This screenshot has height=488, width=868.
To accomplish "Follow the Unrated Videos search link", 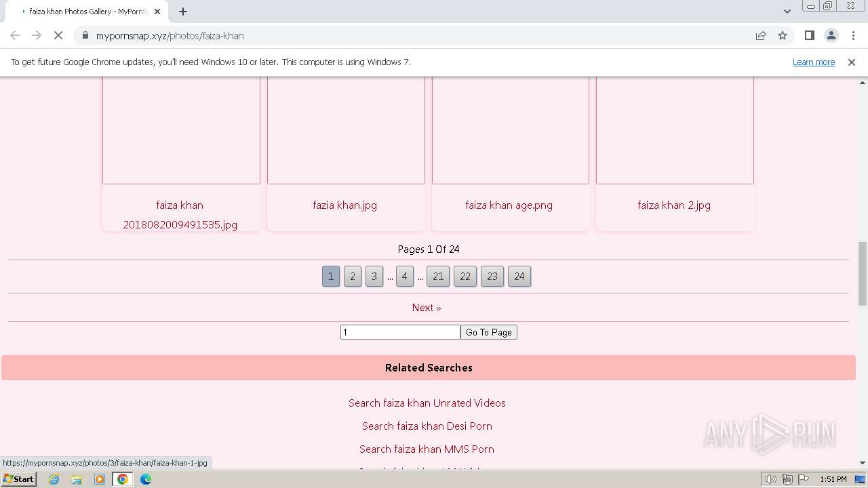I will tap(427, 403).
